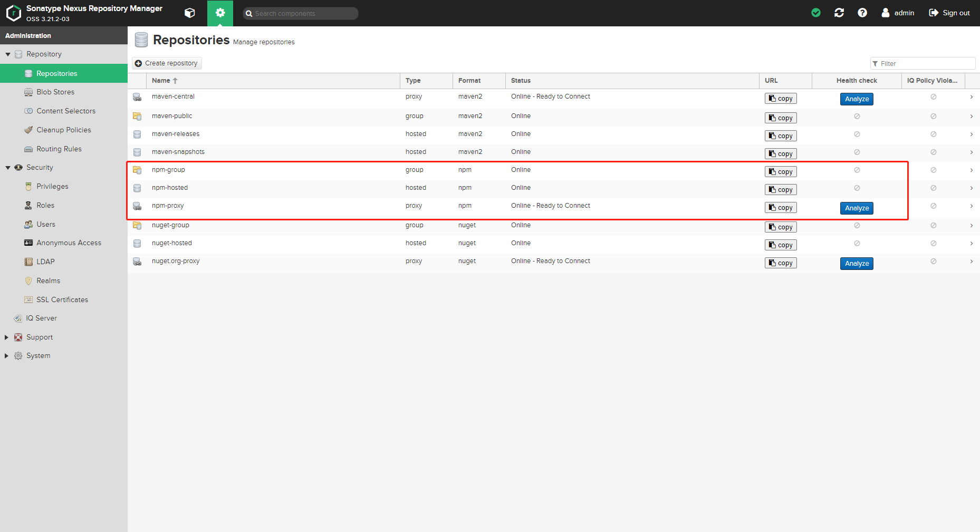Click the SSL Certificates icon
980x532 pixels.
[28, 300]
